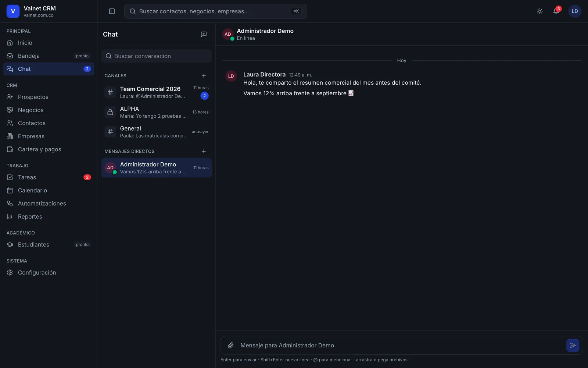Image resolution: width=588 pixels, height=368 pixels.
Task: Open notifications bell icon
Action: tap(556, 11)
